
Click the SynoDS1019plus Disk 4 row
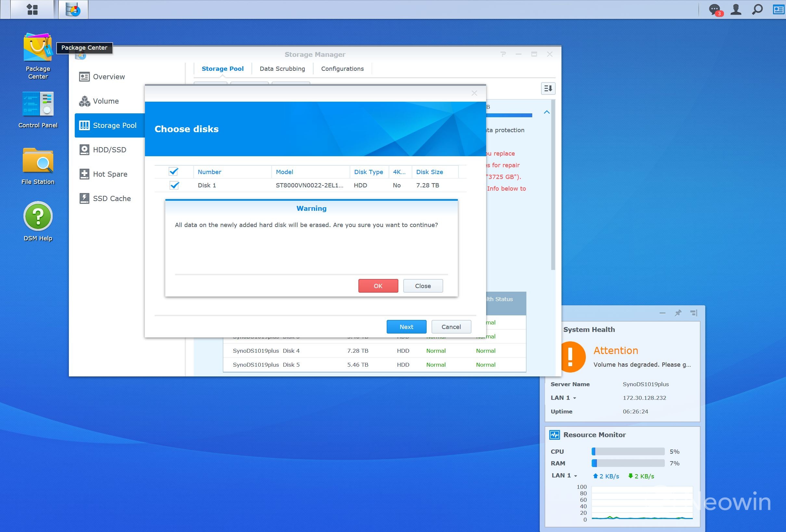click(x=374, y=350)
